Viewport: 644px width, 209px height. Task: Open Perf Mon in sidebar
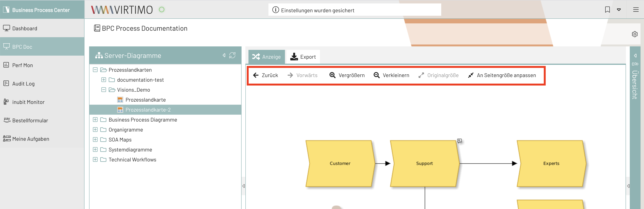tap(22, 65)
